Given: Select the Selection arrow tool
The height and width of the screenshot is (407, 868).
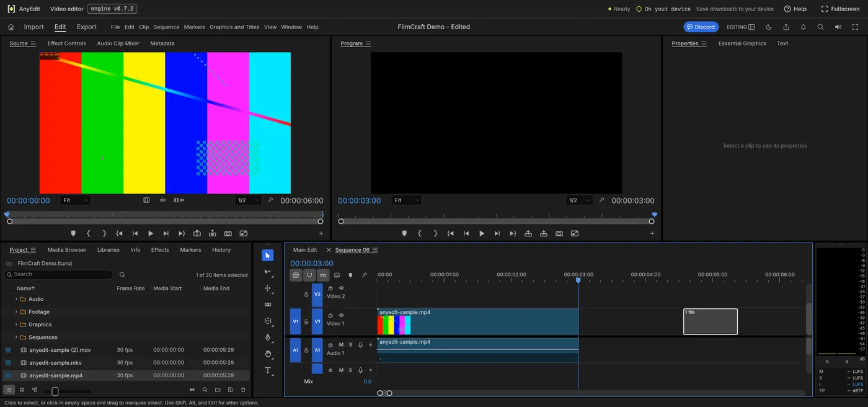Looking at the screenshot, I should pyautogui.click(x=268, y=256).
